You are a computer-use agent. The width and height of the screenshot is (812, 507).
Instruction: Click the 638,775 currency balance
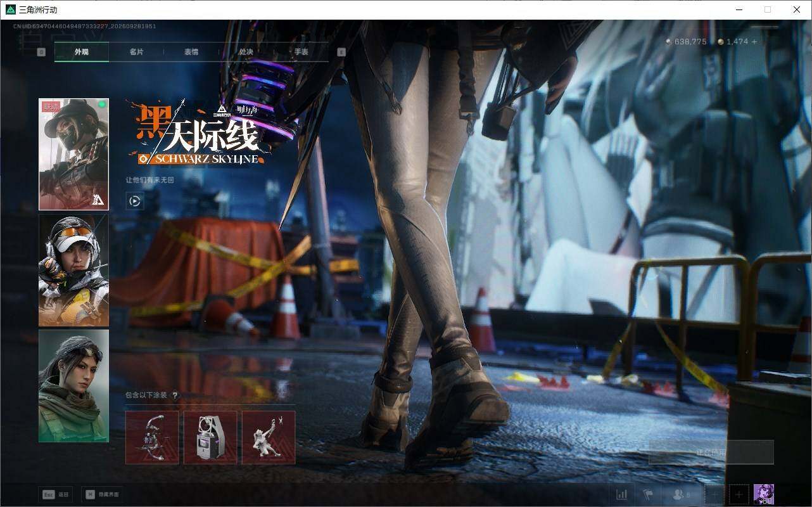point(687,41)
